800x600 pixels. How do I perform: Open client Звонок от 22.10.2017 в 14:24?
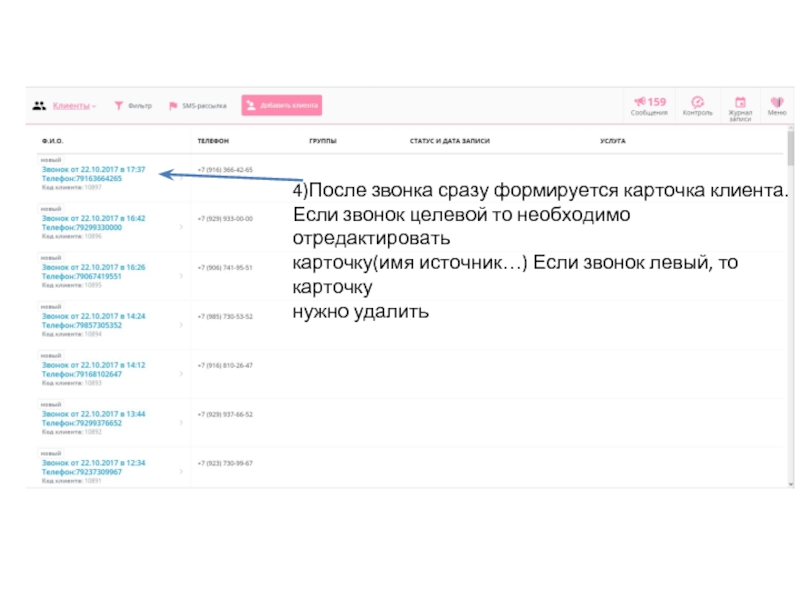[93, 316]
